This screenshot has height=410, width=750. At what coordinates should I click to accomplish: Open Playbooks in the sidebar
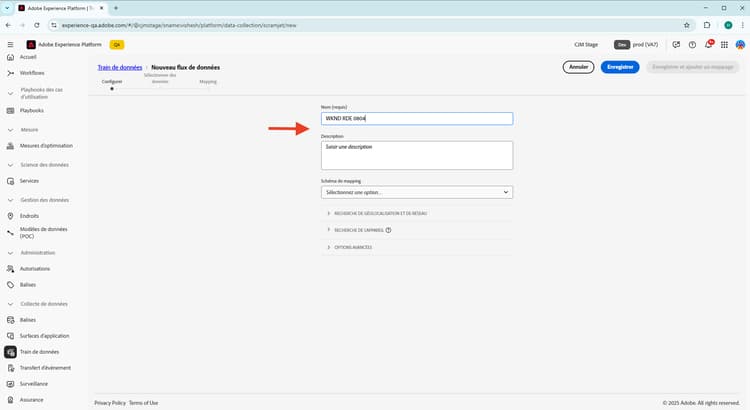coord(32,111)
